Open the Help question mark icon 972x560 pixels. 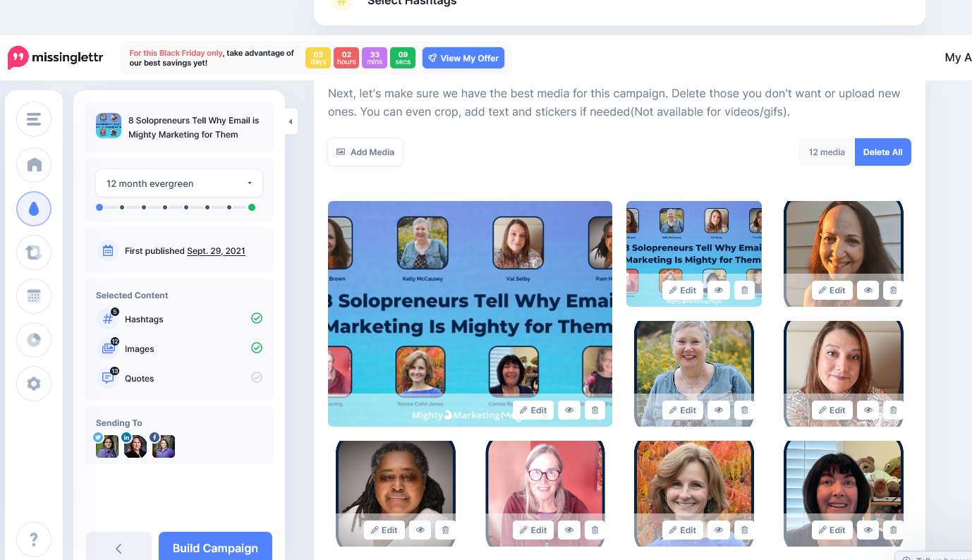tap(34, 540)
